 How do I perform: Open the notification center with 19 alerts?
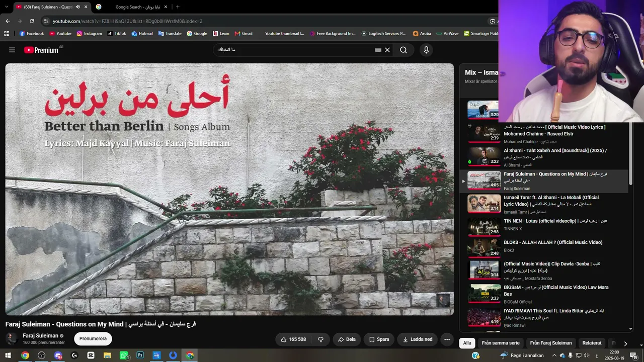click(x=634, y=355)
